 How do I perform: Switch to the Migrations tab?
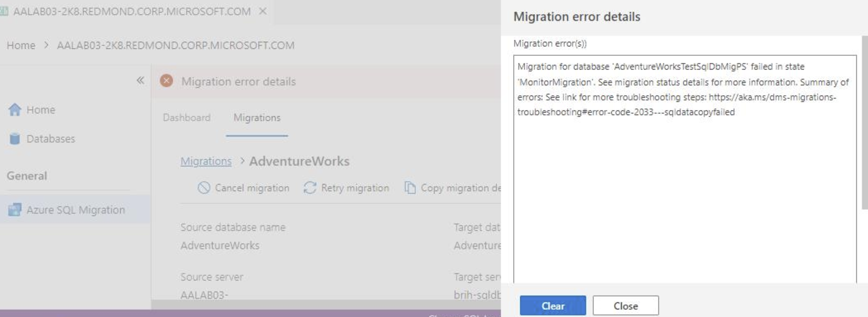pyautogui.click(x=257, y=118)
